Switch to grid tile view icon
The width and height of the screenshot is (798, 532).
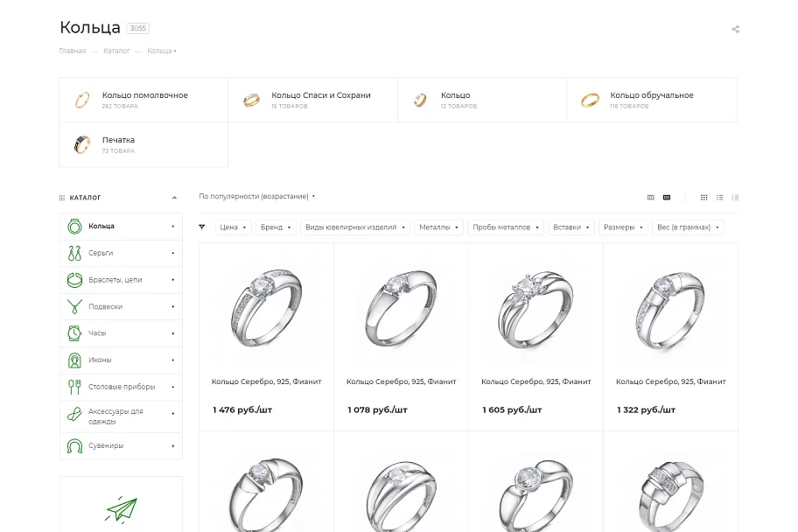703,198
